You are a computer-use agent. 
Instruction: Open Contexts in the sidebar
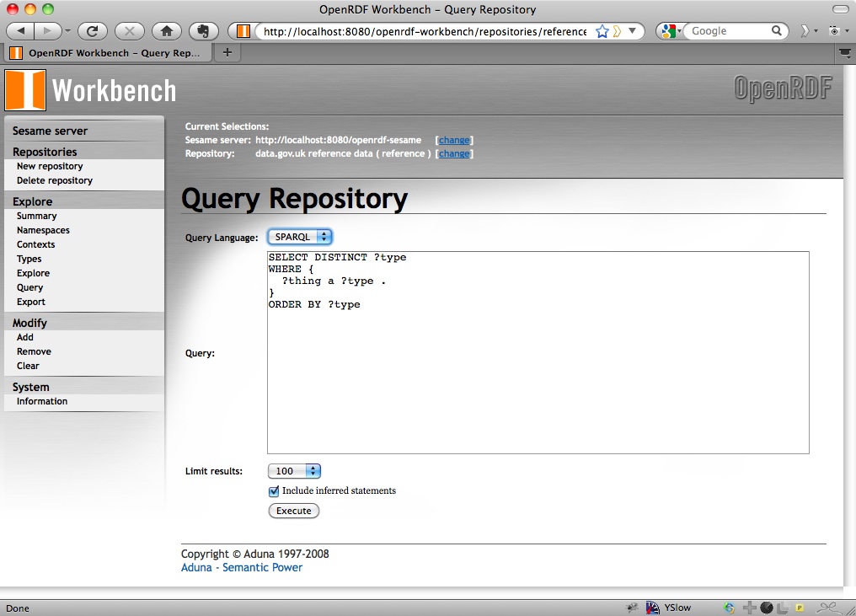coord(36,244)
